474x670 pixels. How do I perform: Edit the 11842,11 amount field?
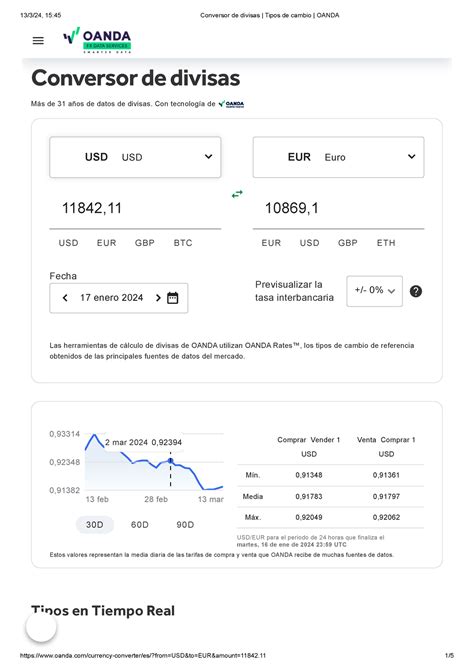pyautogui.click(x=135, y=208)
